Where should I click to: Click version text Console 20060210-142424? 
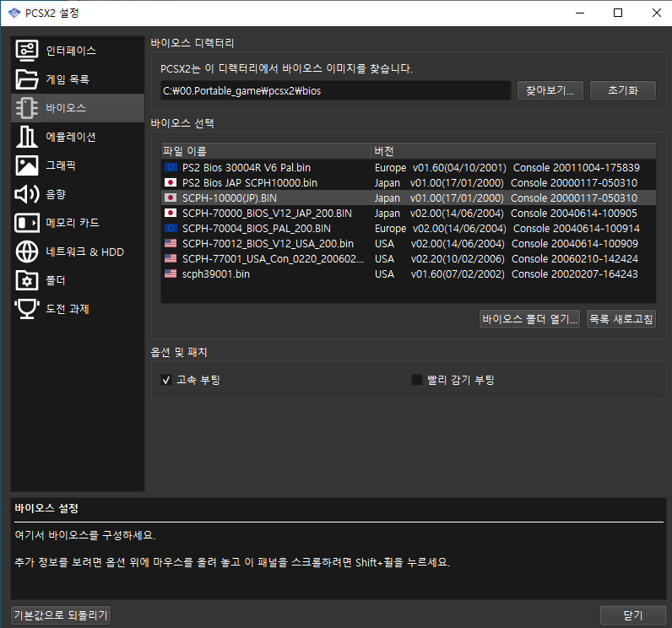pos(575,259)
